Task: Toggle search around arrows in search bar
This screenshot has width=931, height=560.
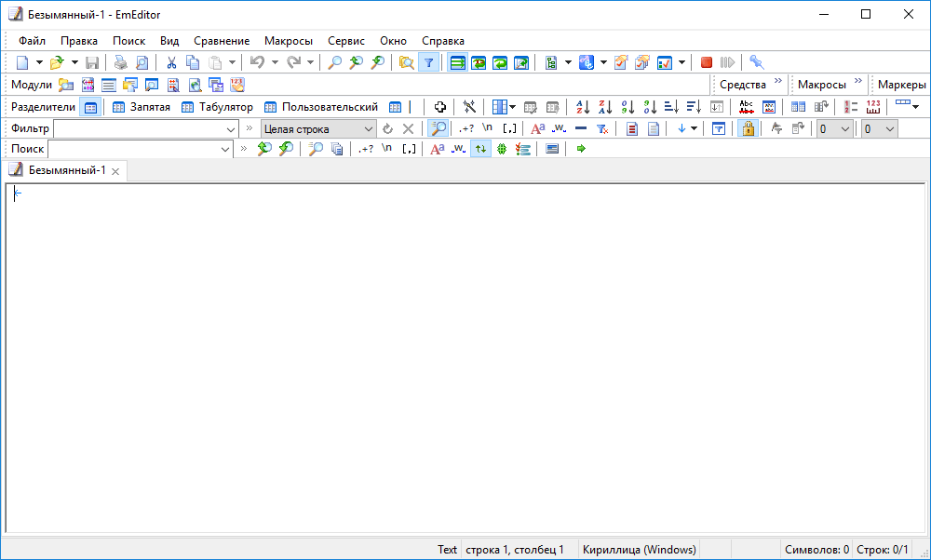Action: 480,149
